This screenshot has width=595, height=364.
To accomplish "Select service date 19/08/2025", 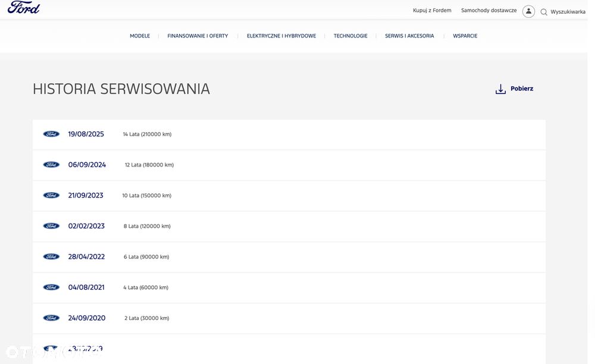I will [x=86, y=134].
